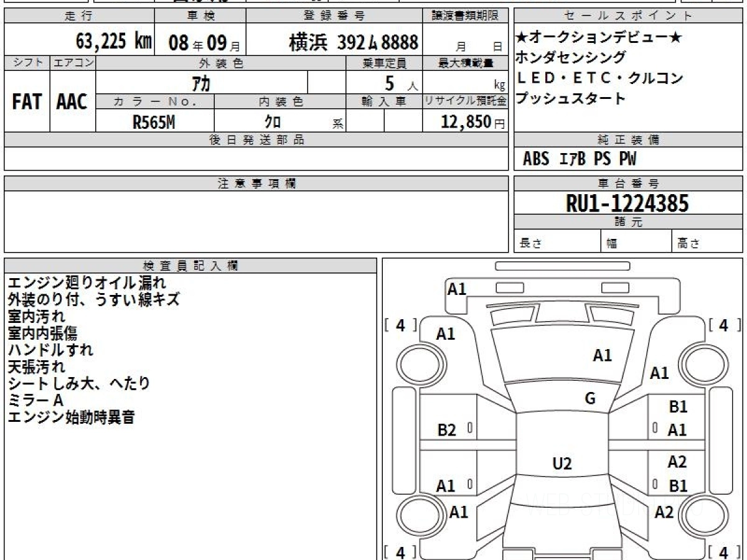Click the "ホンダセンシング" sales point line
The image size is (747, 560).
click(571, 58)
